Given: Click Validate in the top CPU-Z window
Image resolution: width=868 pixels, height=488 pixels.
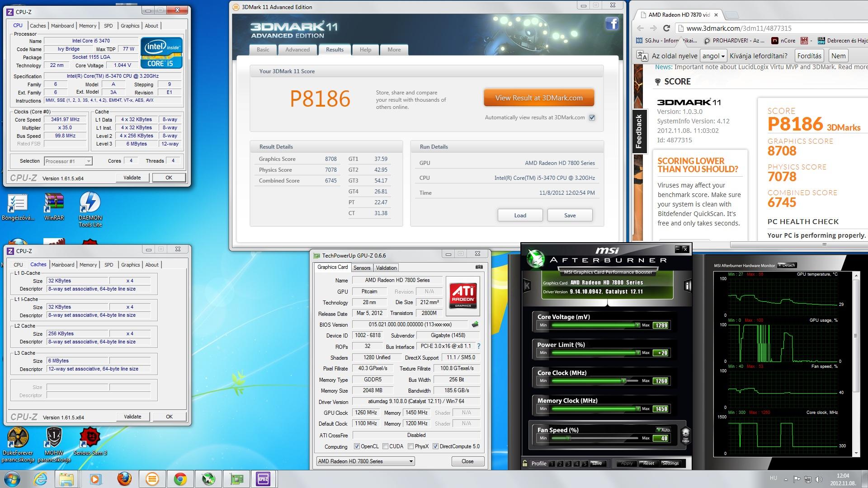Looking at the screenshot, I should tap(132, 178).
